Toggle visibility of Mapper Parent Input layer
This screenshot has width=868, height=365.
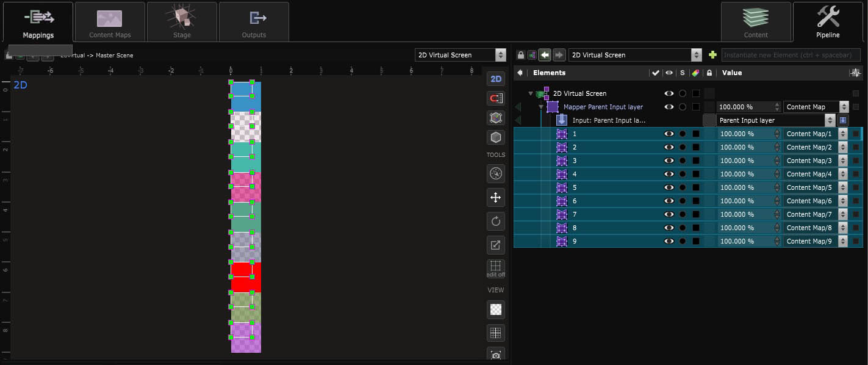click(x=669, y=107)
